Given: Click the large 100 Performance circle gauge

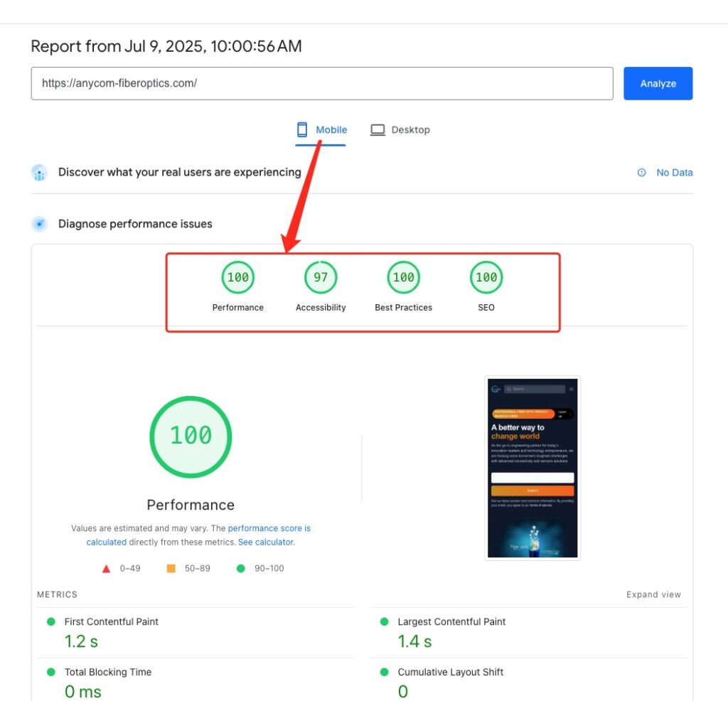Looking at the screenshot, I should pos(190,435).
